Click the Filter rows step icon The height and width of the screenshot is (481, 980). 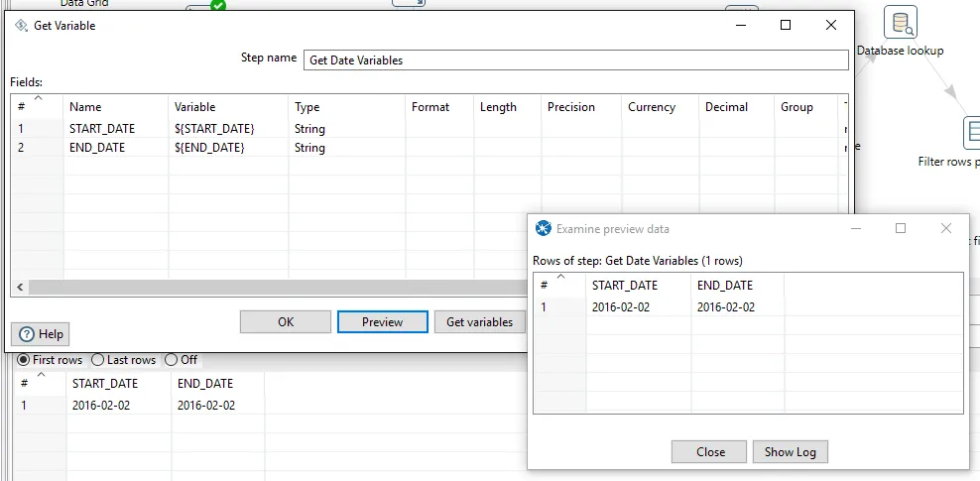(972, 133)
